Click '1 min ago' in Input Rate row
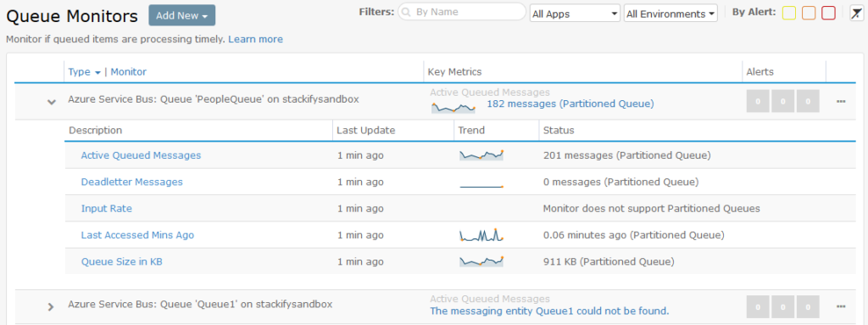Screen dimensions: 868x325 coord(360,209)
